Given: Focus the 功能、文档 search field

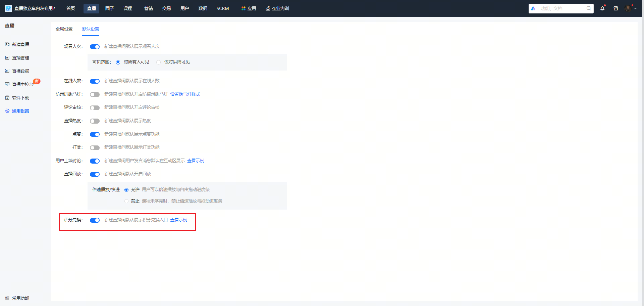Looking at the screenshot, I should (561, 8).
